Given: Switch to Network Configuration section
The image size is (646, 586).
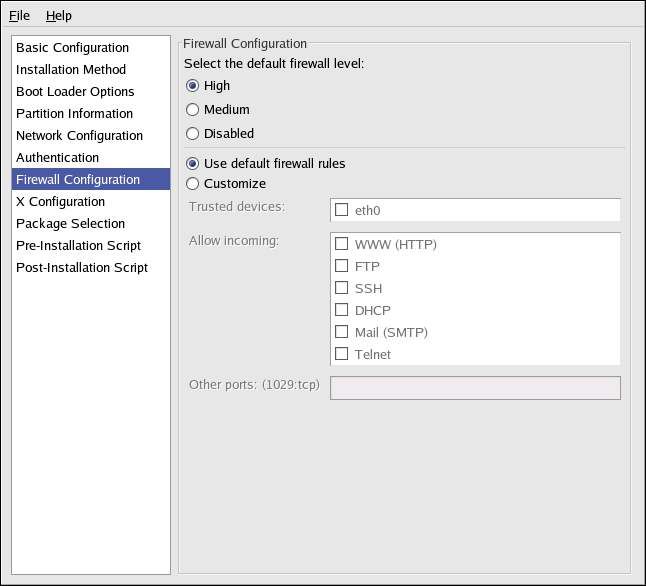Looking at the screenshot, I should (79, 136).
